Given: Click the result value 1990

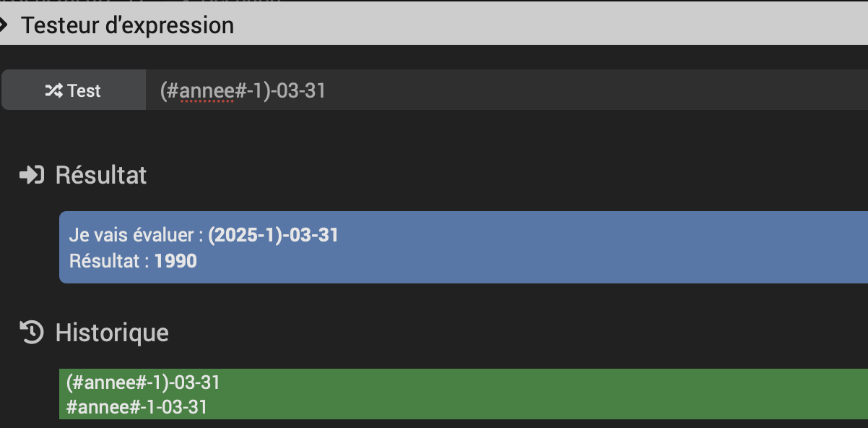Looking at the screenshot, I should click(175, 261).
